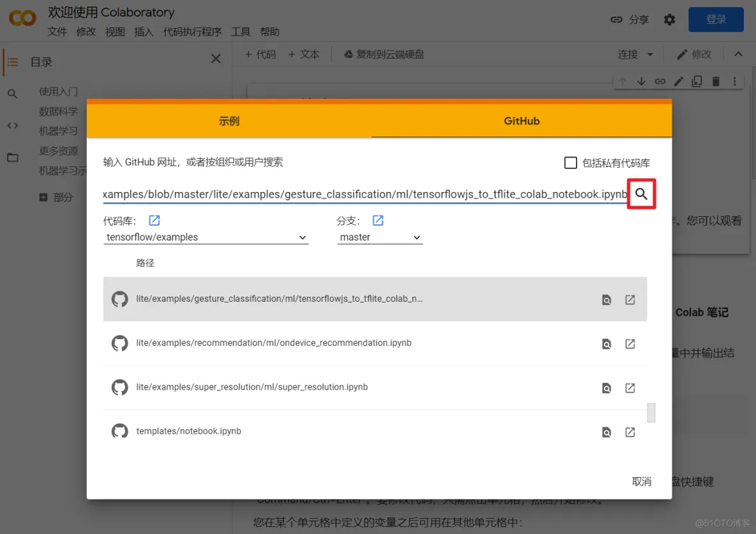Click copy cell icon in cell toolbar
The width and height of the screenshot is (756, 534).
[x=697, y=82]
